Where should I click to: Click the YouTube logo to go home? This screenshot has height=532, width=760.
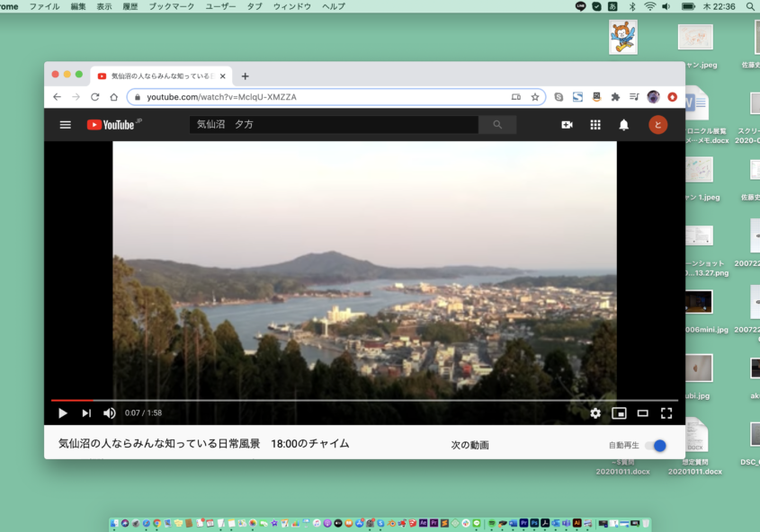pyautogui.click(x=113, y=125)
